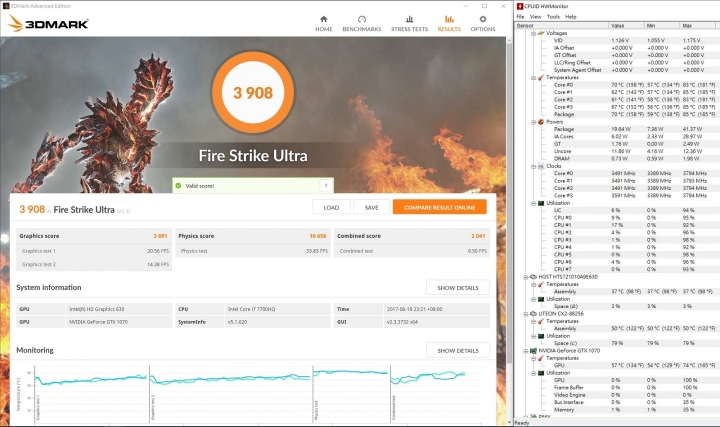Show details for Monitoring section

point(458,350)
